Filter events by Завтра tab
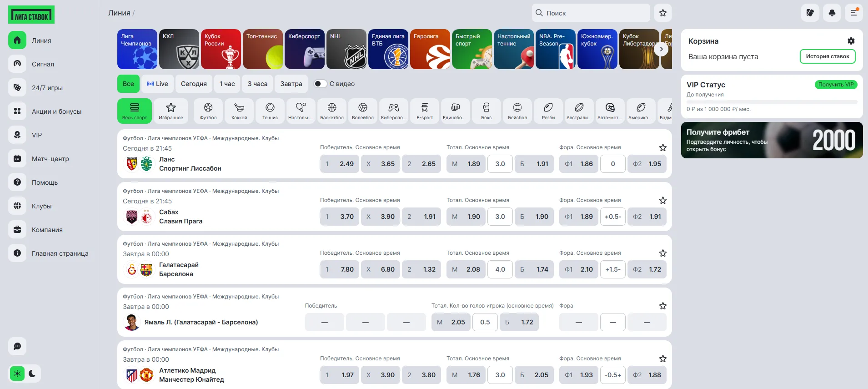The image size is (868, 389). tap(291, 84)
